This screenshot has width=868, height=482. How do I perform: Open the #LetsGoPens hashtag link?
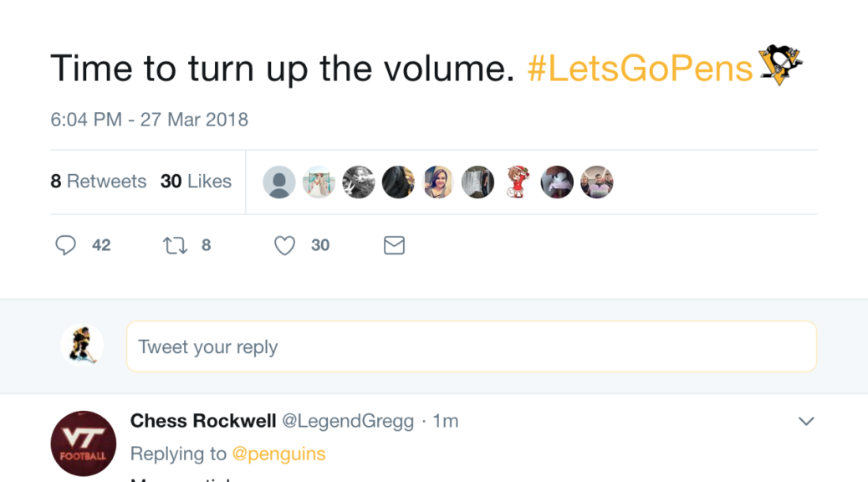click(x=641, y=68)
